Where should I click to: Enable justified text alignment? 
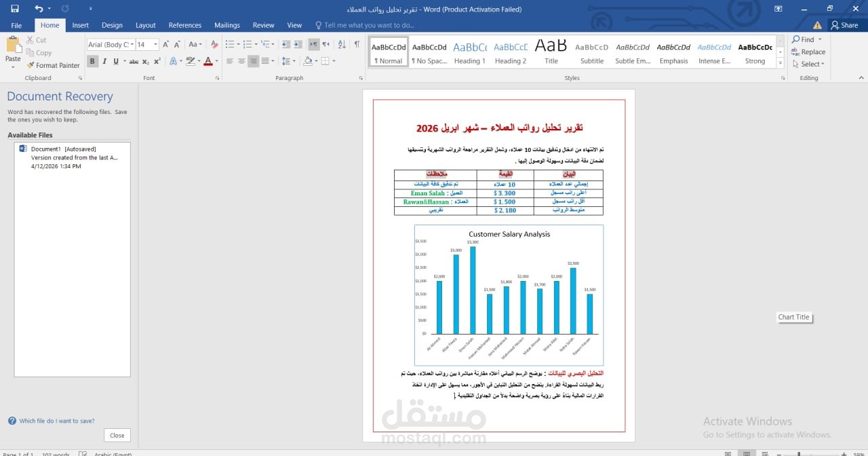click(264, 61)
